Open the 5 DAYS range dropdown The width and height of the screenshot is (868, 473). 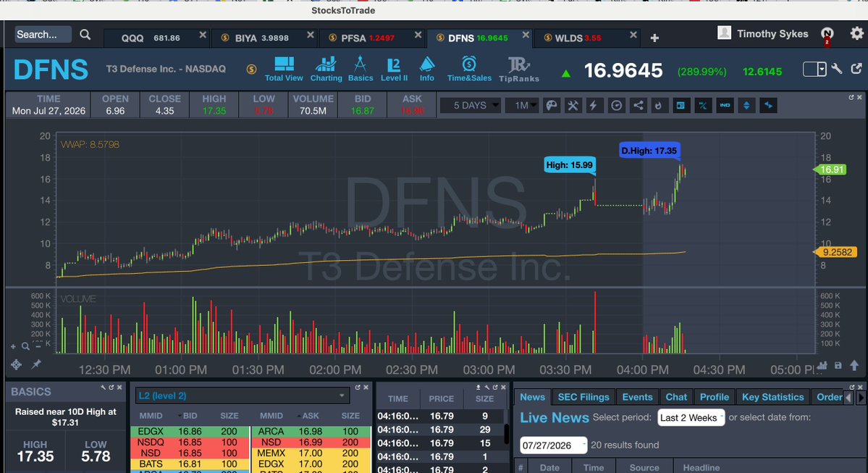pos(470,105)
